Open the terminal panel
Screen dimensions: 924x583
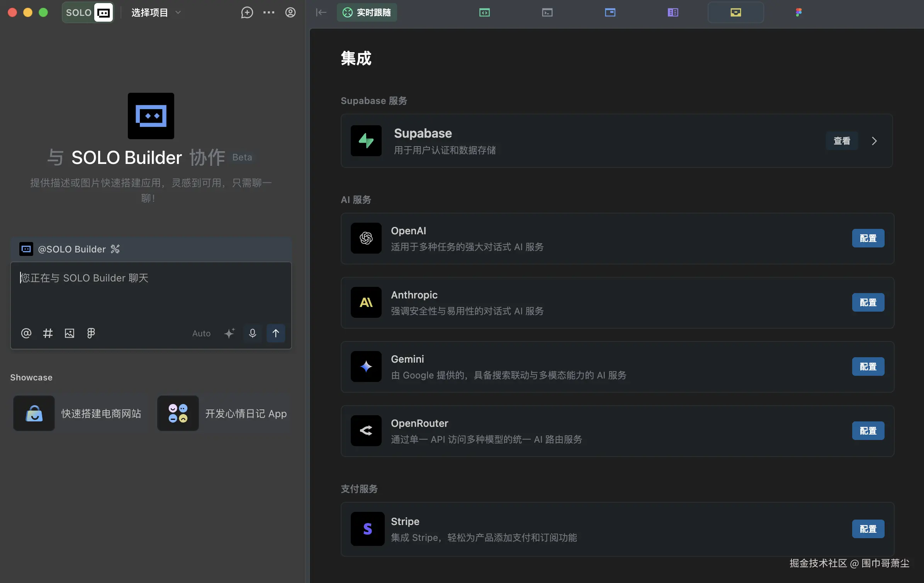pyautogui.click(x=547, y=12)
